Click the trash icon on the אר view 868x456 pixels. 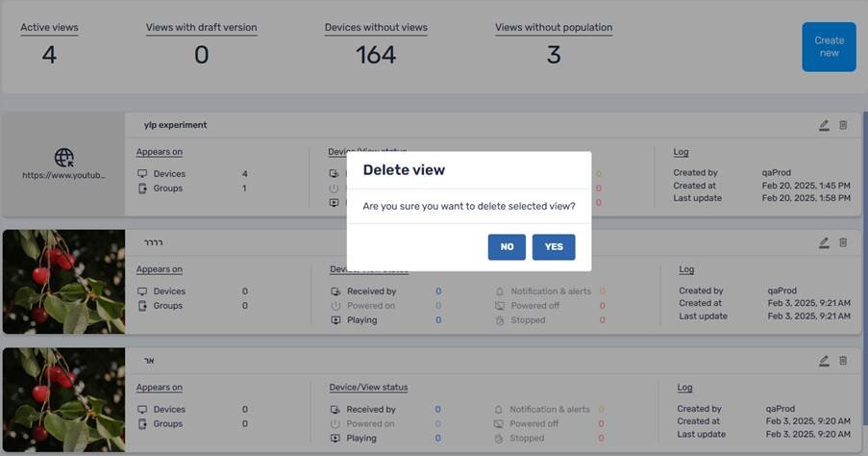(x=843, y=361)
